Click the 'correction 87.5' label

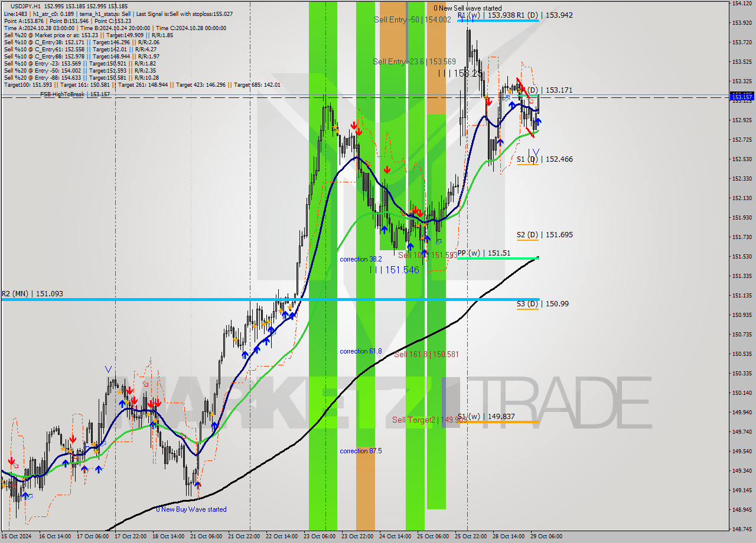[x=361, y=451]
